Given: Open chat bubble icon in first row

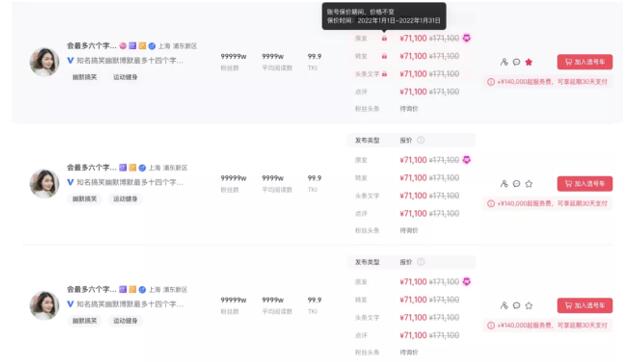Looking at the screenshot, I should tap(516, 62).
